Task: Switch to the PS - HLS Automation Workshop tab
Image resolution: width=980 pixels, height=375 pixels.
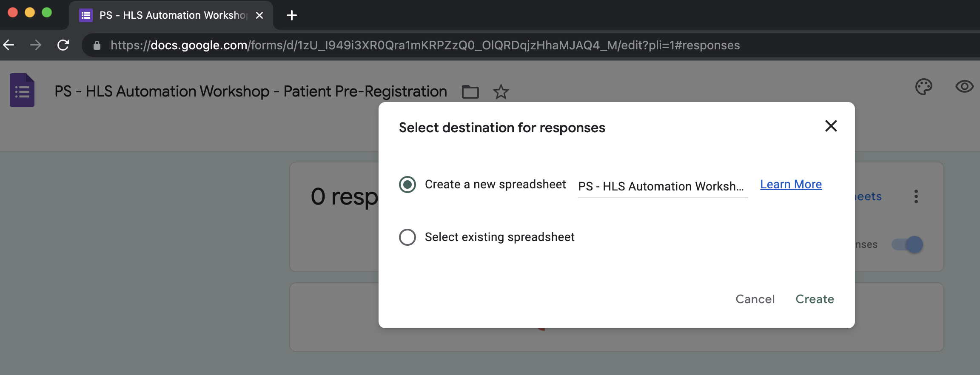Action: pos(171,15)
